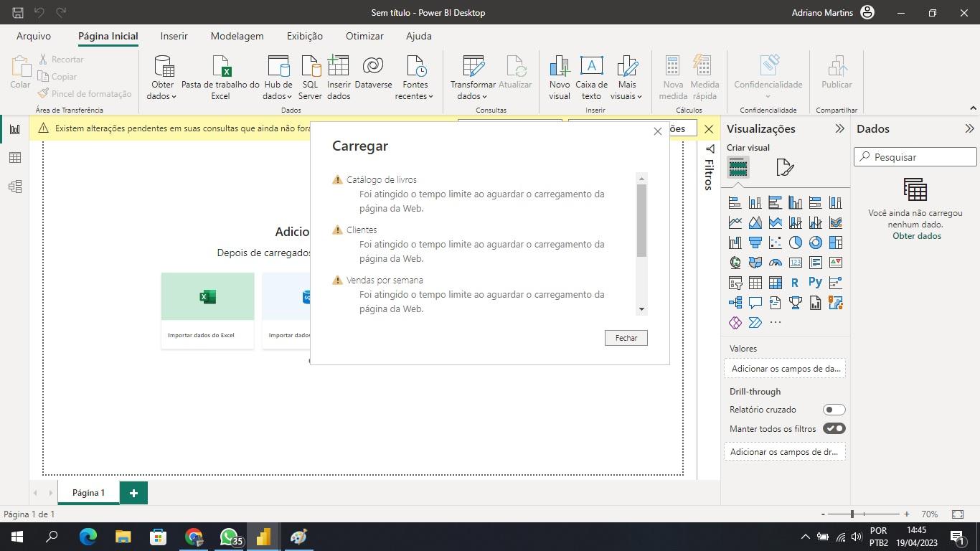Select the clustered column chart visual
The image size is (980, 551).
point(796,202)
